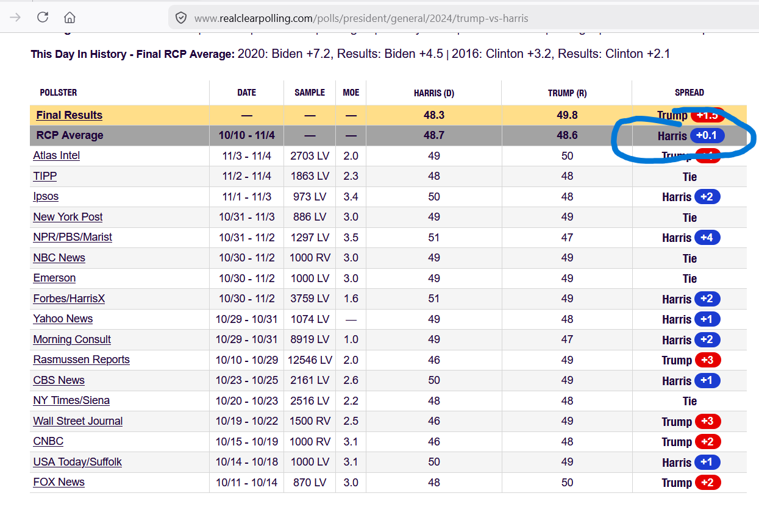759x532 pixels.
Task: Click the HARRIS (D) column header
Action: pos(434,93)
